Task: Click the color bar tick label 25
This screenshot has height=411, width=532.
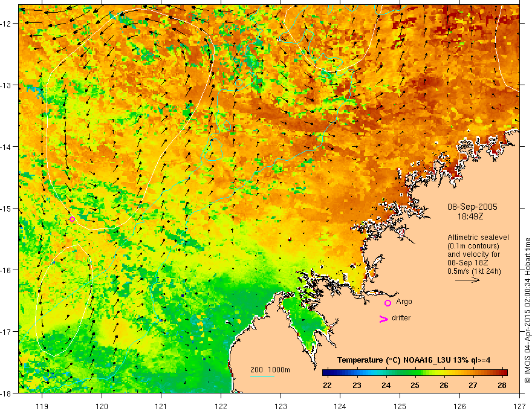Action: coord(415,385)
